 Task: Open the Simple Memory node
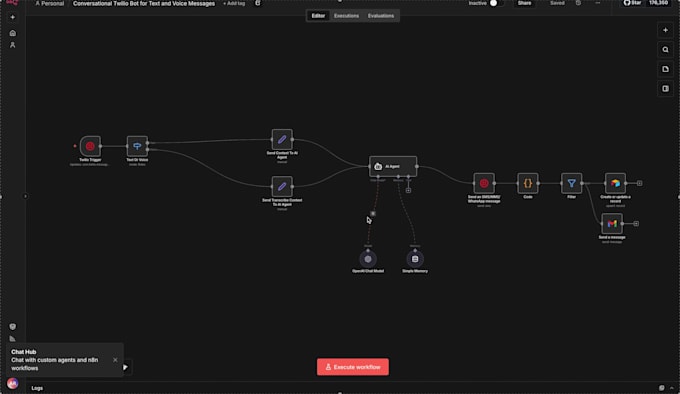pos(415,259)
